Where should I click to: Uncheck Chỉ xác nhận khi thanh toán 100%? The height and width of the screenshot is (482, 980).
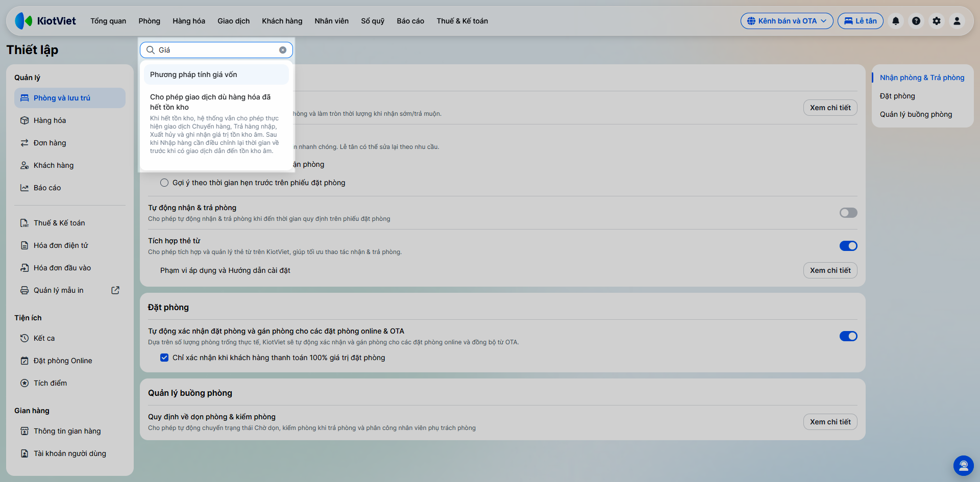coord(164,358)
